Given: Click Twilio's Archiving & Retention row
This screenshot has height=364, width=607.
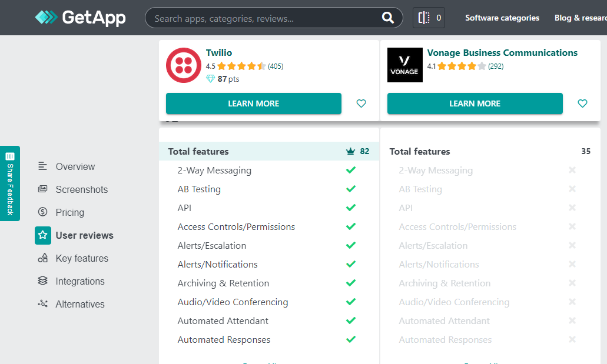Looking at the screenshot, I should tap(269, 283).
